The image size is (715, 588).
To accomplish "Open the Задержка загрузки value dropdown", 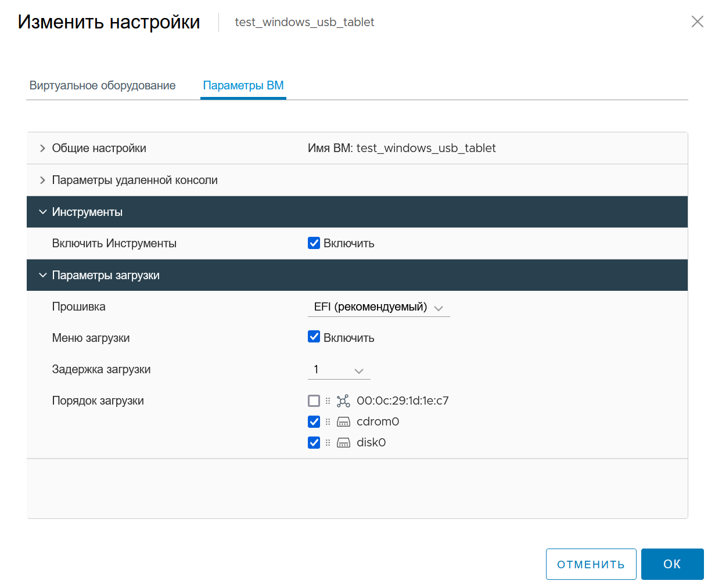I will (x=339, y=370).
